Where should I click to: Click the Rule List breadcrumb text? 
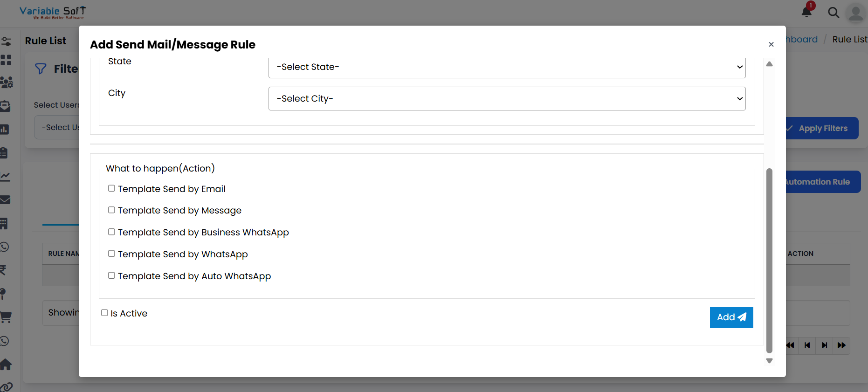[x=850, y=39]
